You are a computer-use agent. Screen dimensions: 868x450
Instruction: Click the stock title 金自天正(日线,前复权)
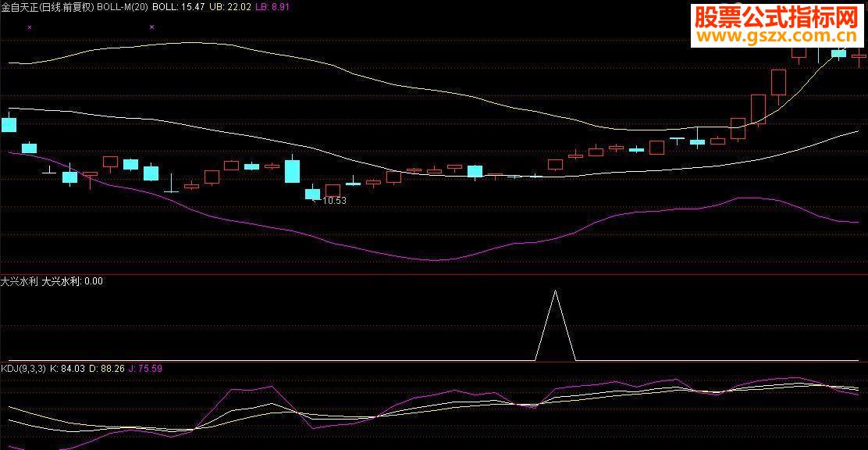[48, 7]
